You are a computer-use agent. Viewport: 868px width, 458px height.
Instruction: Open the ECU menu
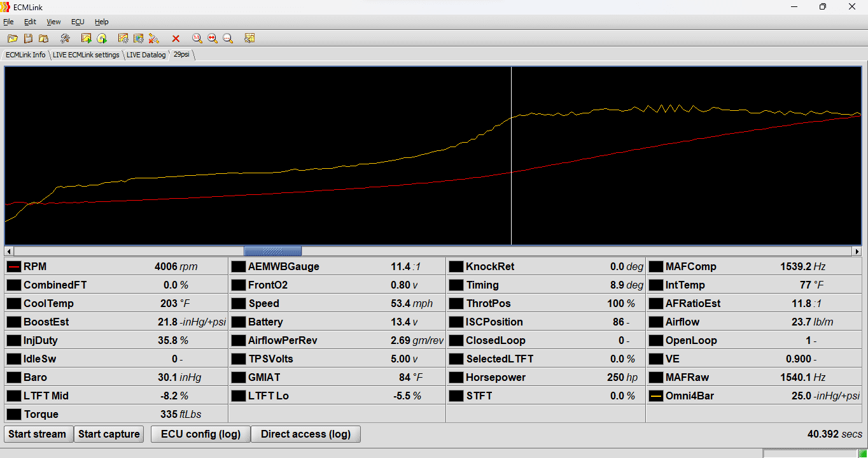78,22
